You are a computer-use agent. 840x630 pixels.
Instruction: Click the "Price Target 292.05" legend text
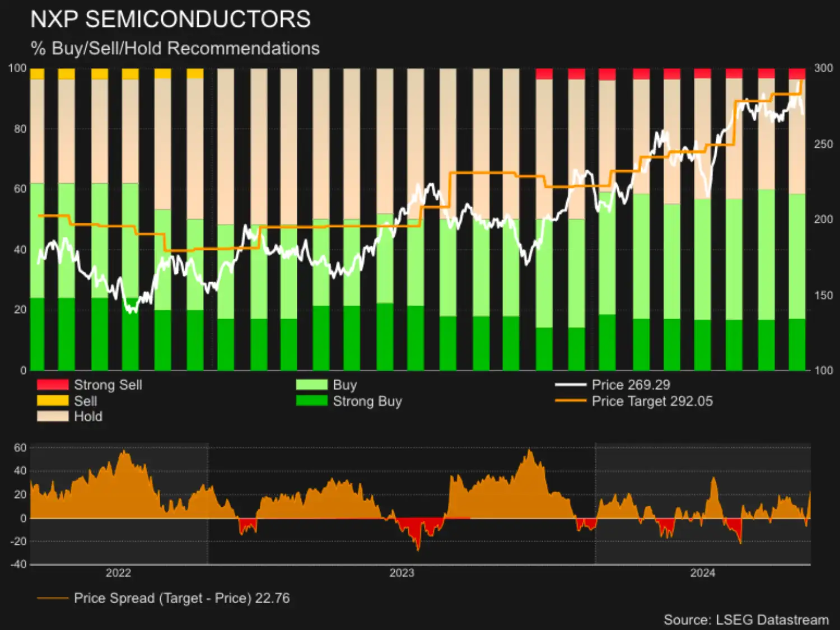(652, 401)
